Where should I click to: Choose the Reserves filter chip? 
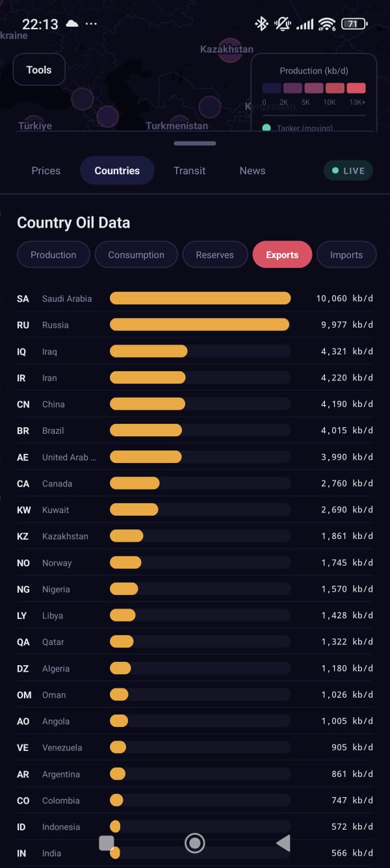(x=214, y=255)
